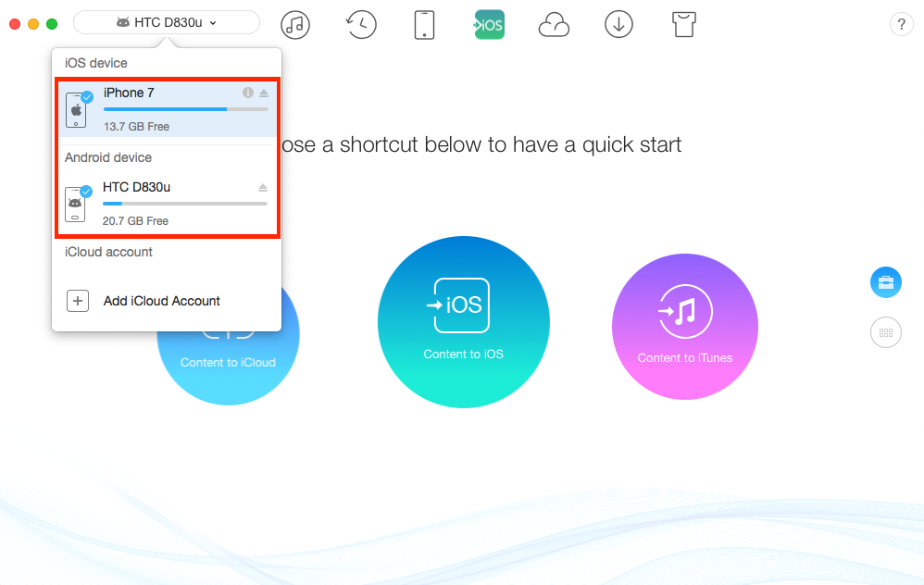
Task: Click the "20.7 GB Free" text
Action: pyautogui.click(x=135, y=221)
